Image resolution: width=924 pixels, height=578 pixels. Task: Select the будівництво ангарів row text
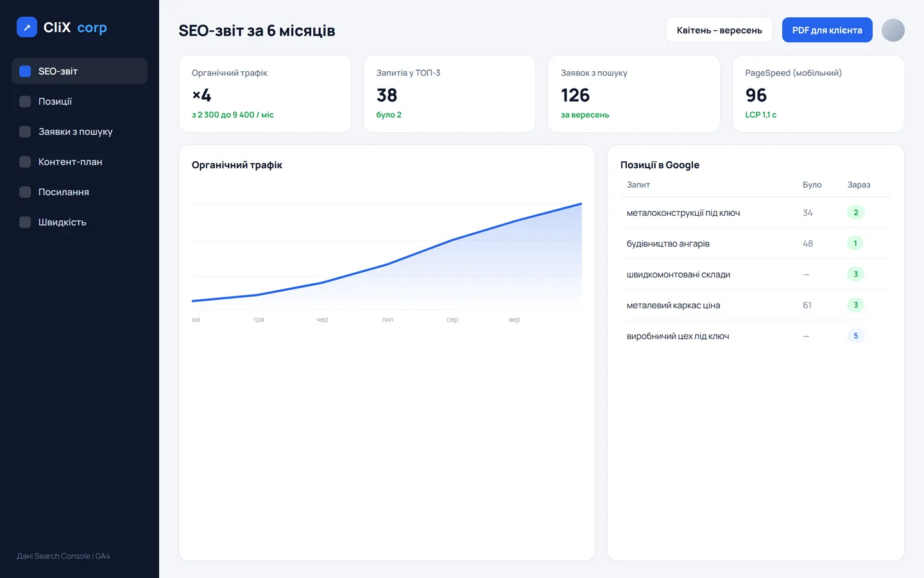[668, 243]
